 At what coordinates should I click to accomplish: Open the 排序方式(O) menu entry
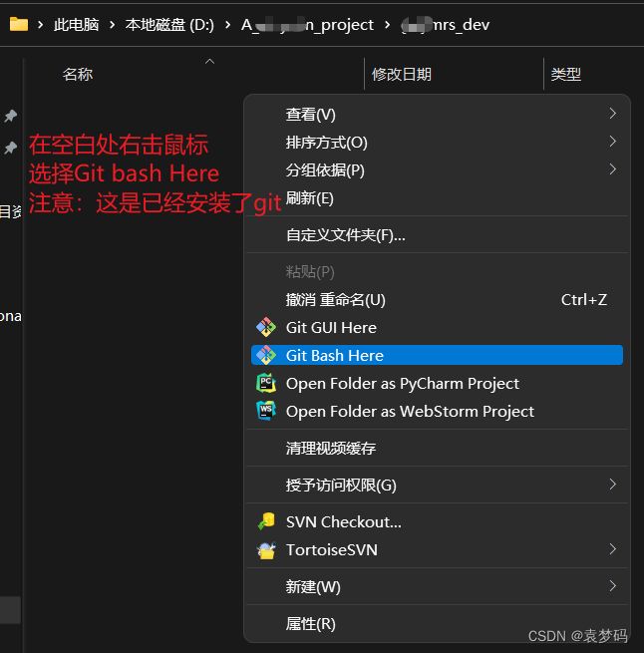click(x=437, y=142)
